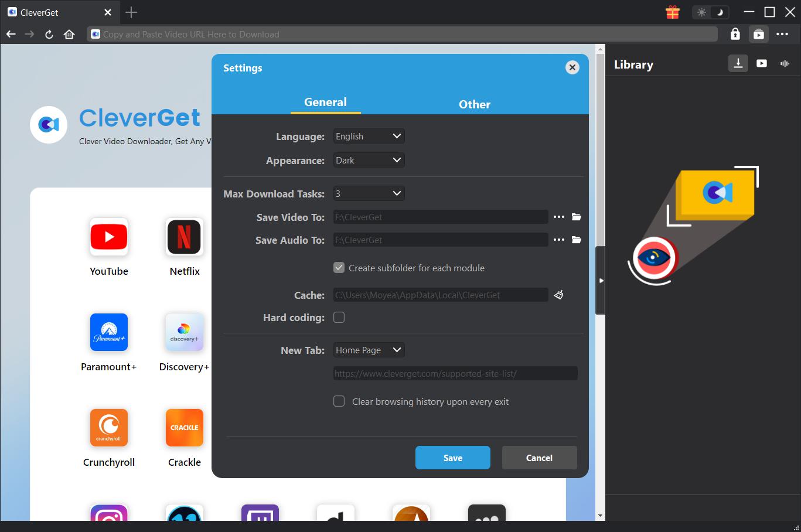This screenshot has width=801, height=532.
Task: Select the Crunchyroll module
Action: click(x=108, y=428)
